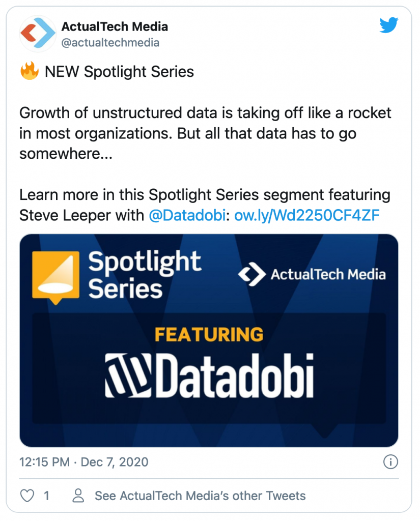Viewport: 420px width, 521px height.
Task: Click the unstructured data paragraph text
Action: [x=205, y=133]
